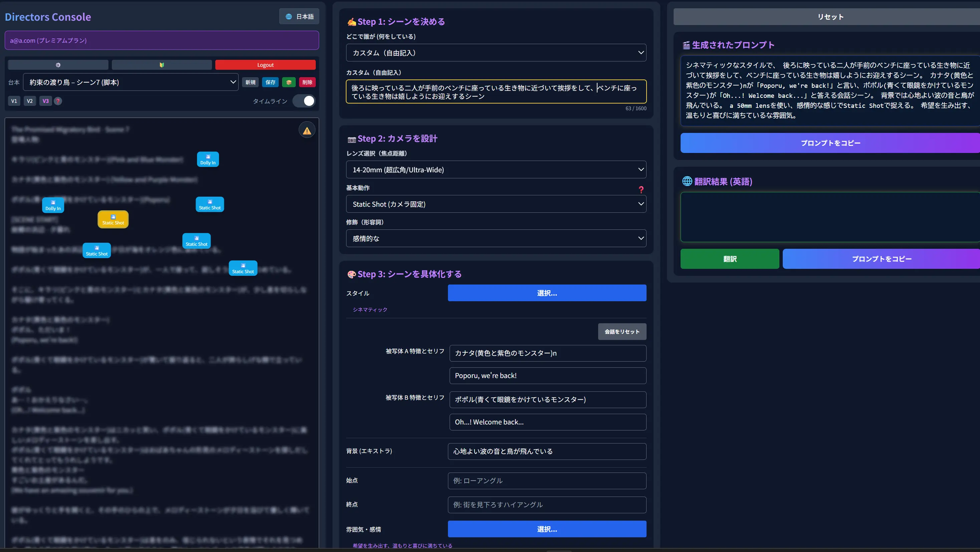Open the globe 日本語 language switcher
This screenshot has width=980, height=552.
coord(299,16)
